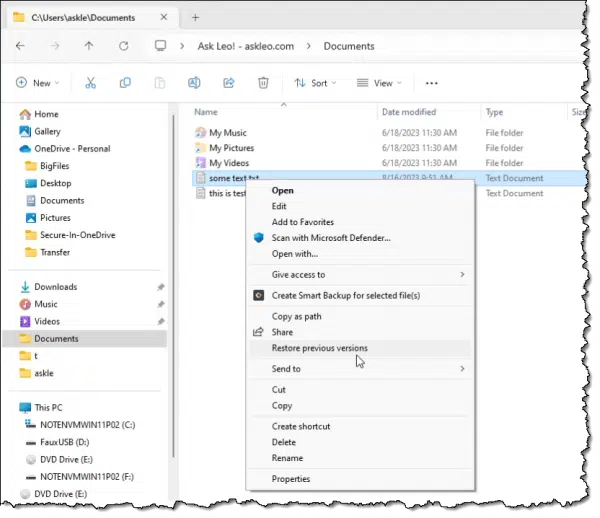Viewport: 600px width, 518px height.
Task: Click the Paste clipboard icon in toolbar
Action: [x=160, y=83]
